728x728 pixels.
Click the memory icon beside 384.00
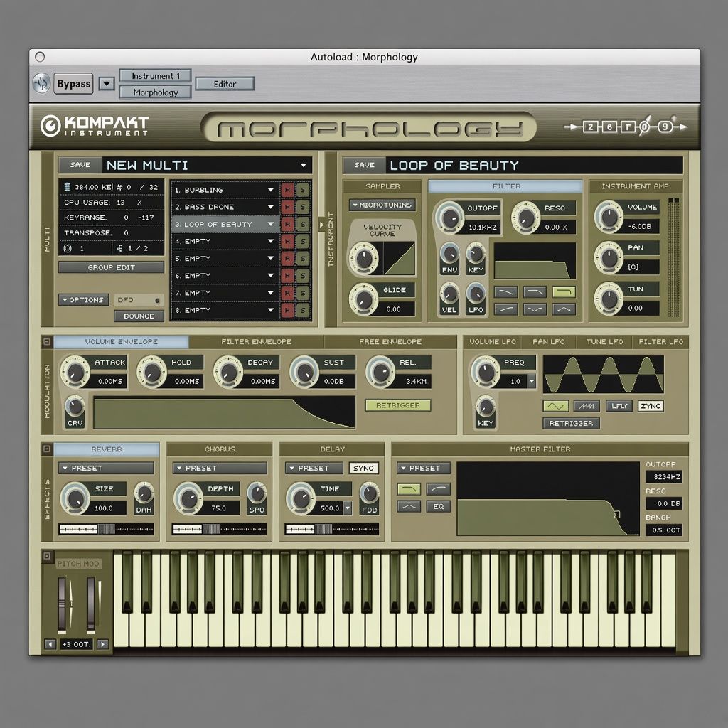(68, 187)
